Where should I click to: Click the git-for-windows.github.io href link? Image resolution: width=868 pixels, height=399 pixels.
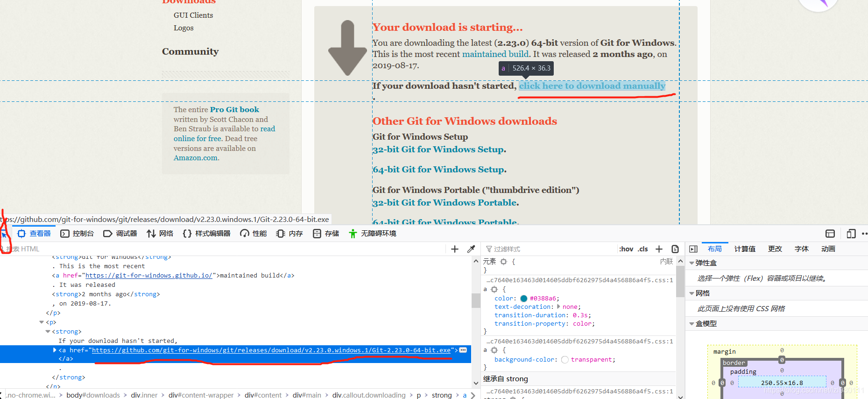point(149,276)
